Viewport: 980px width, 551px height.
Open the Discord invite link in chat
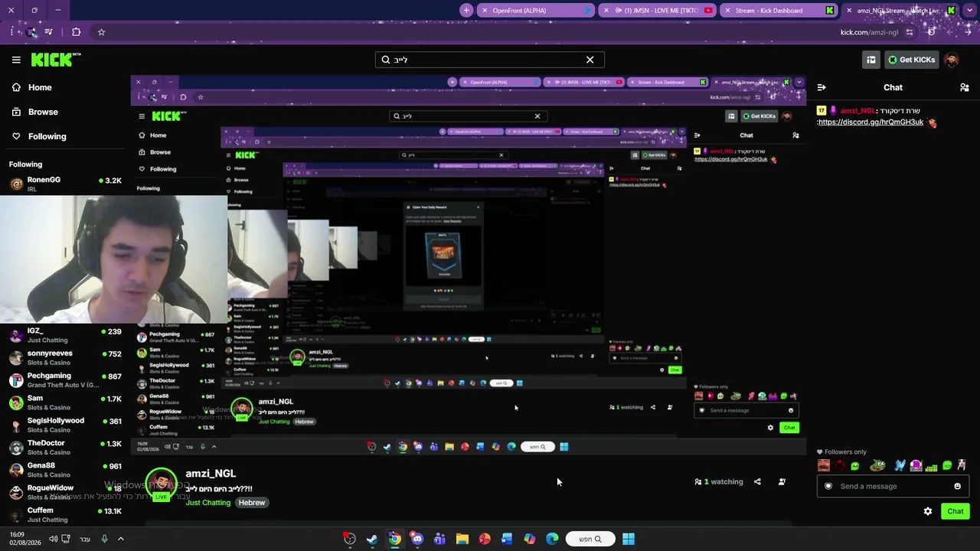pyautogui.click(x=871, y=122)
